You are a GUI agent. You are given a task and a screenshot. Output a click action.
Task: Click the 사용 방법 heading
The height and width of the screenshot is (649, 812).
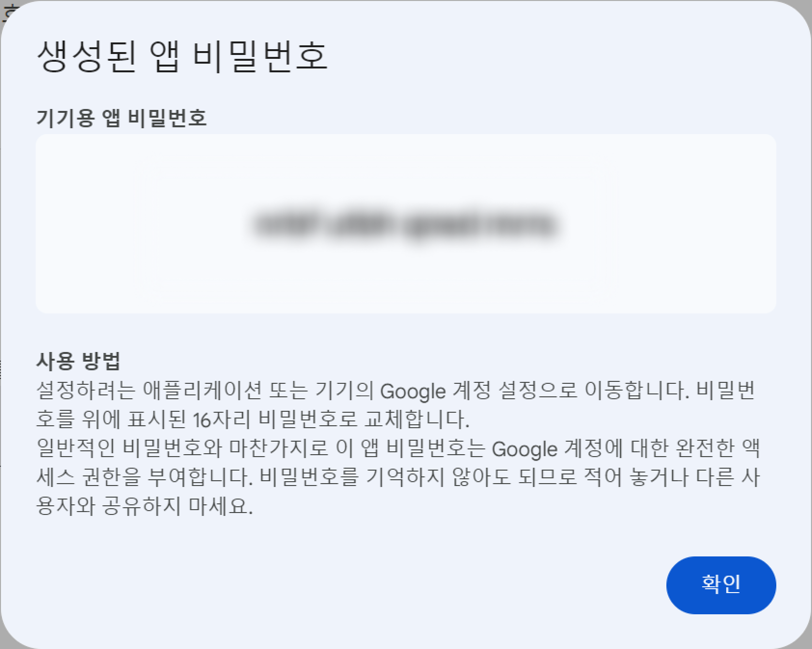[78, 361]
